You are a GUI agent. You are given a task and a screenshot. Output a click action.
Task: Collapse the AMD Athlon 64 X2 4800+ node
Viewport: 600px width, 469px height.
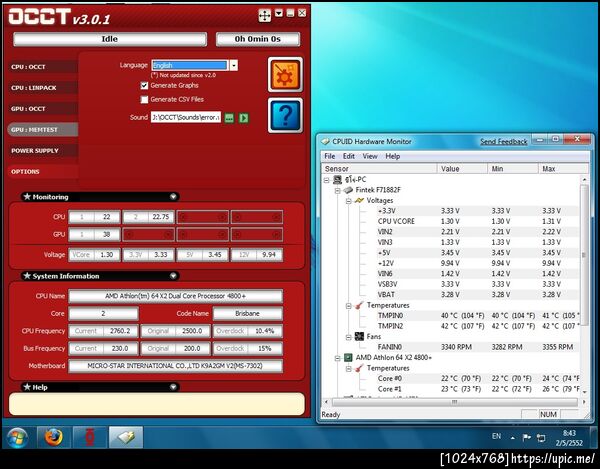click(x=338, y=358)
